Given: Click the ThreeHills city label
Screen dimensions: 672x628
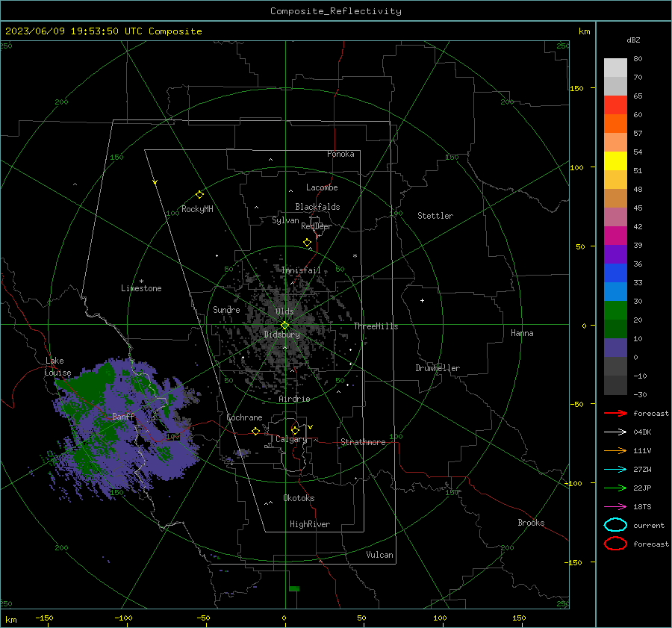Looking at the screenshot, I should pyautogui.click(x=376, y=326).
